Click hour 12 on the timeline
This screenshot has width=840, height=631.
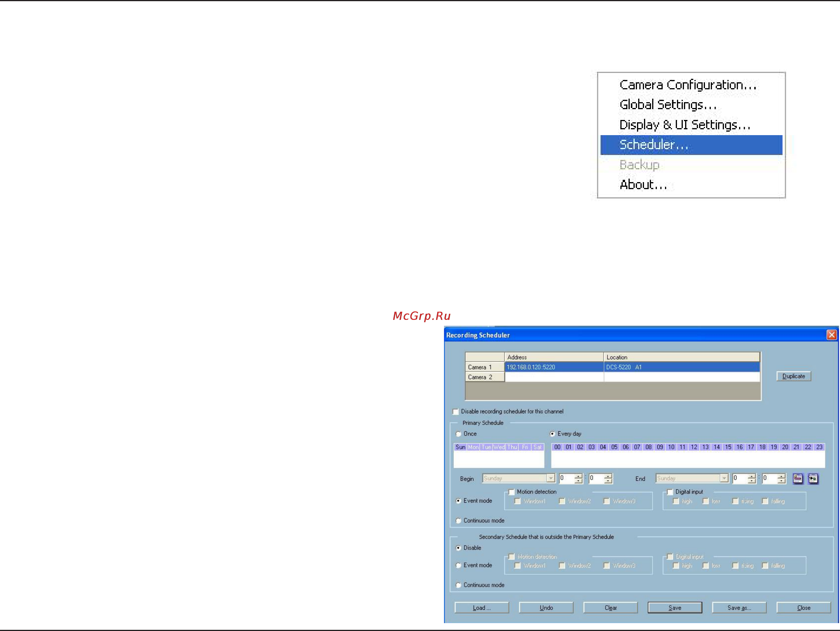[x=694, y=447]
